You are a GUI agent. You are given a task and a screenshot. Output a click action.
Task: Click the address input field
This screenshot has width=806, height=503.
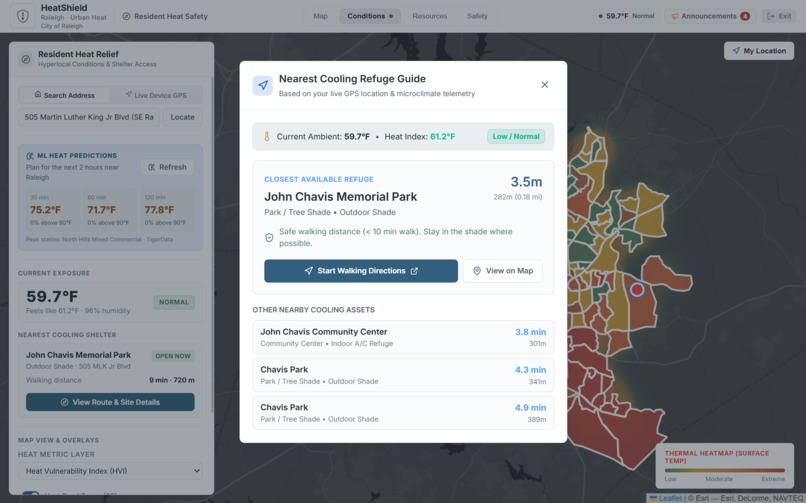click(89, 117)
